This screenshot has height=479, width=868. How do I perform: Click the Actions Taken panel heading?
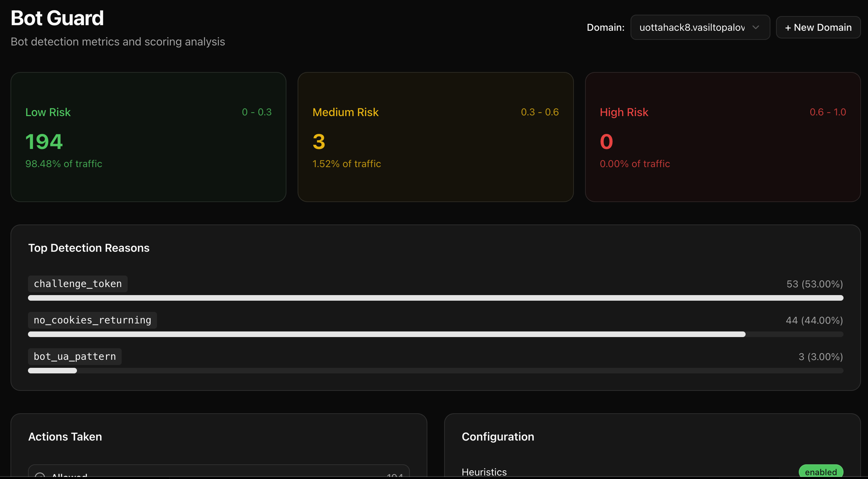65,437
